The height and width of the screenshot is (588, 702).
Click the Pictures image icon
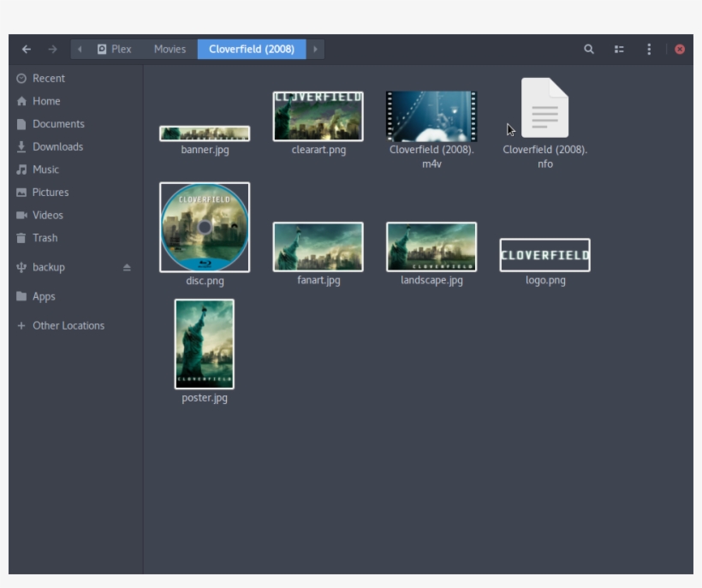pos(21,193)
